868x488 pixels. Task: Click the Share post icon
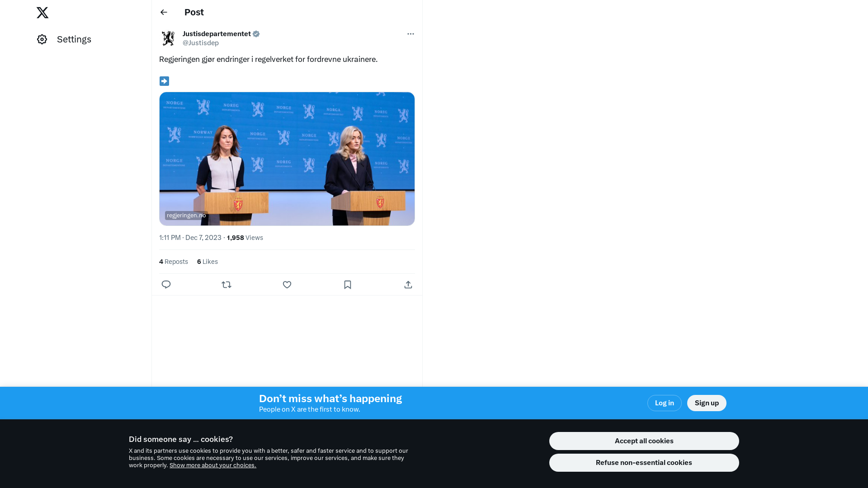tap(408, 285)
